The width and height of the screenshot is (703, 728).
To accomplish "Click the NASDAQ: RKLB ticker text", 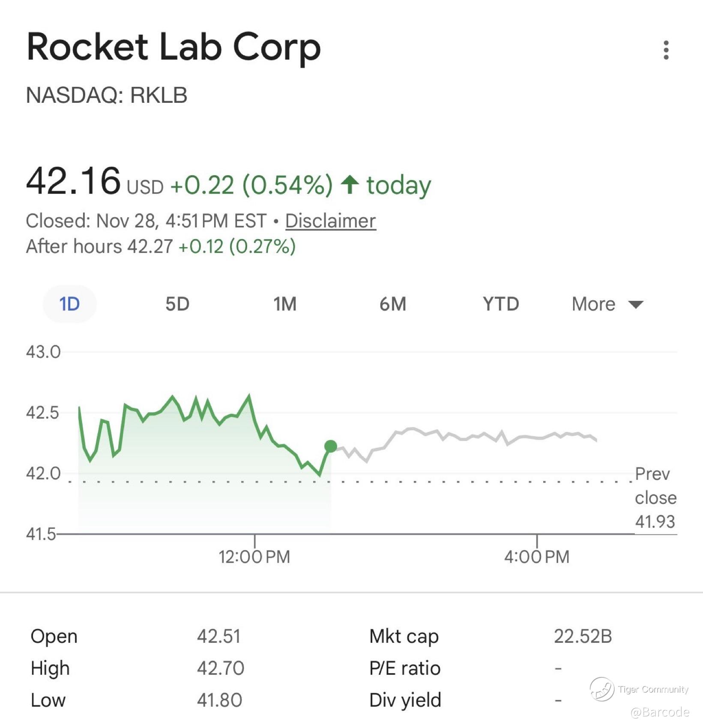I will (x=107, y=95).
